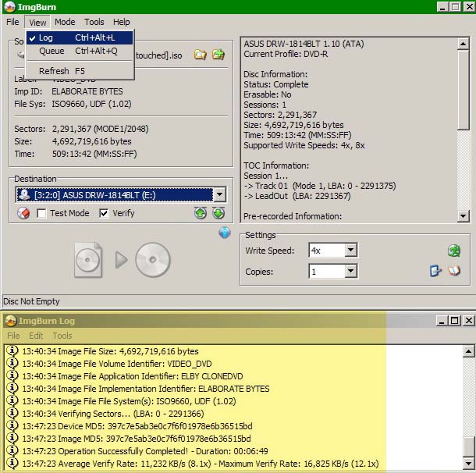Click the ASUS drive icon in destination box
Screen dimensions: 476x473
[x=24, y=195]
